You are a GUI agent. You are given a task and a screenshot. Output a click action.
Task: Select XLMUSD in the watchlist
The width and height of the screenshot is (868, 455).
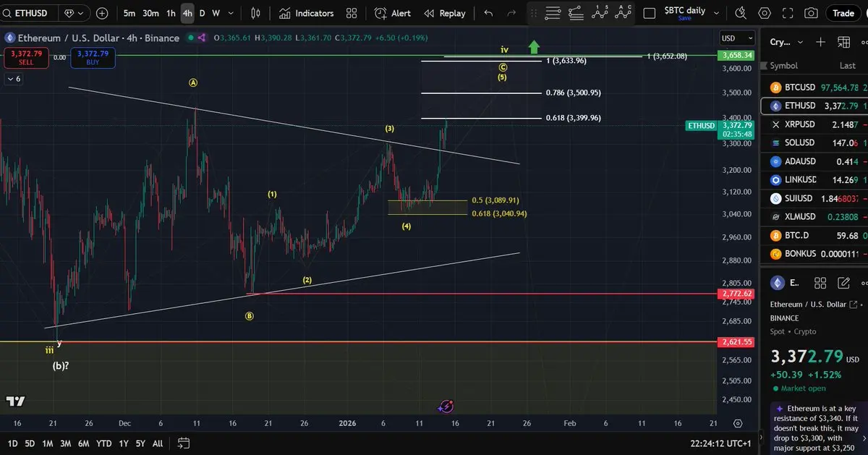pos(814,216)
